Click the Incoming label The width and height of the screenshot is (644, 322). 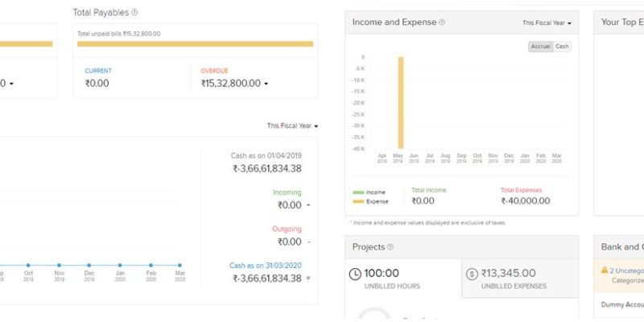point(287,192)
